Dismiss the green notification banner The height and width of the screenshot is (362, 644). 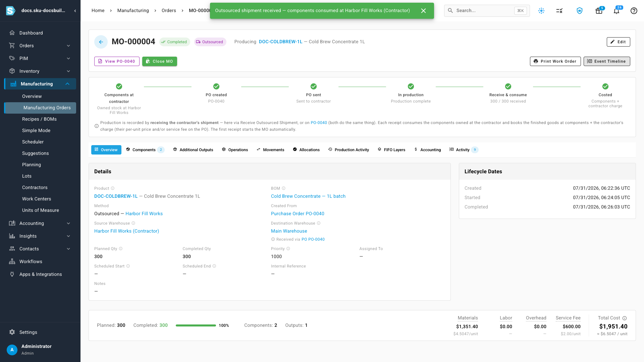pyautogui.click(x=423, y=11)
